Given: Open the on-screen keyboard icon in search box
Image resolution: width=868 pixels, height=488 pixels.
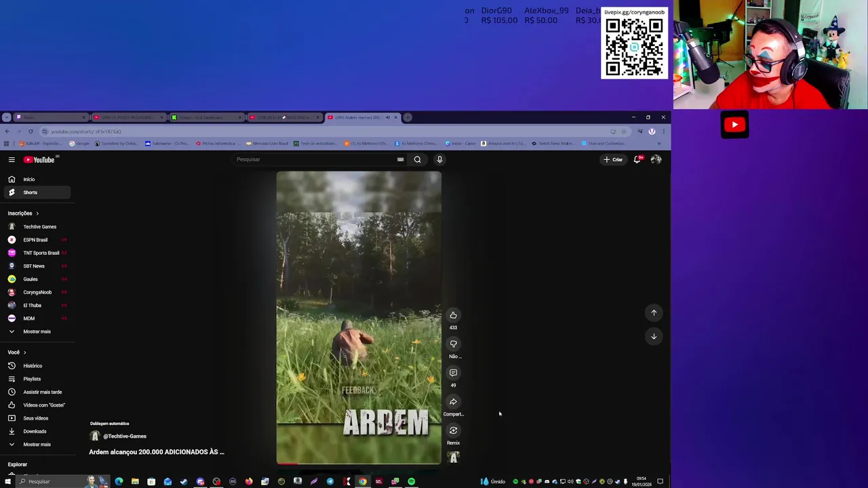Looking at the screenshot, I should (x=400, y=159).
